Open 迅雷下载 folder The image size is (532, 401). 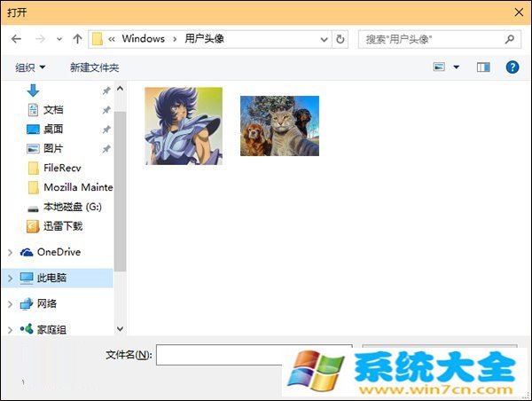pos(63,226)
